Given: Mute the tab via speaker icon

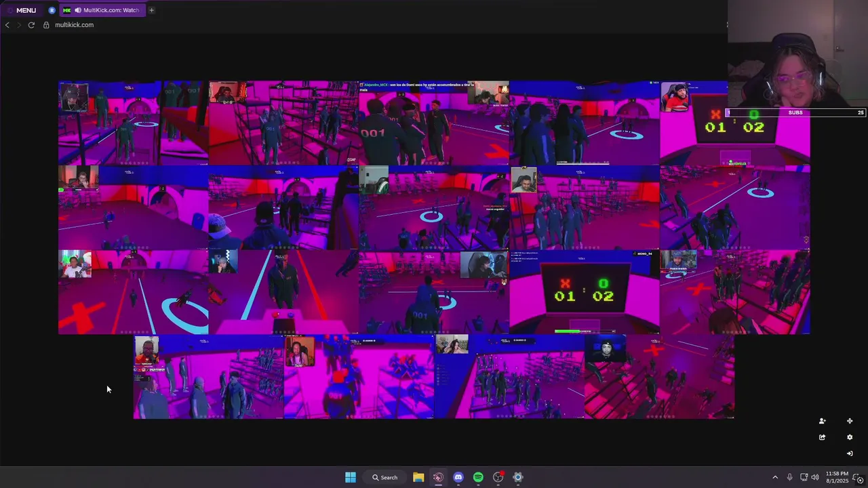Looking at the screenshot, I should tap(77, 10).
